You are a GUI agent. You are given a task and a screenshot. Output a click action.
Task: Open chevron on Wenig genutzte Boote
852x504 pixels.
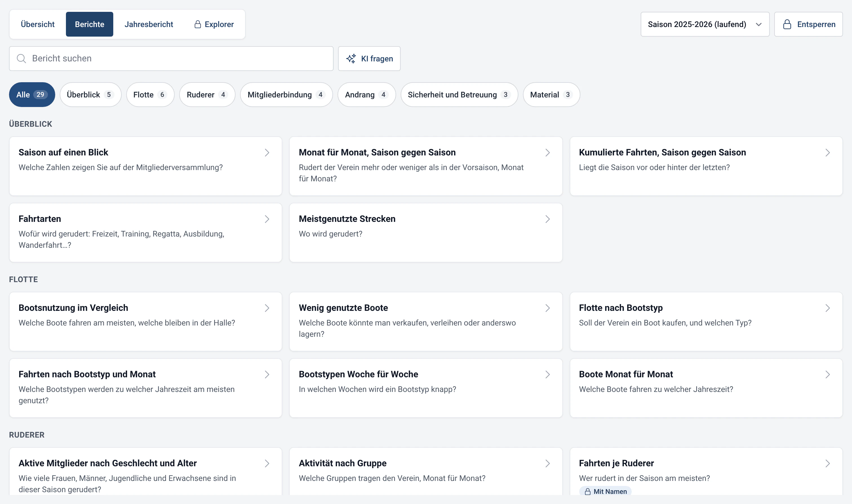pos(547,308)
